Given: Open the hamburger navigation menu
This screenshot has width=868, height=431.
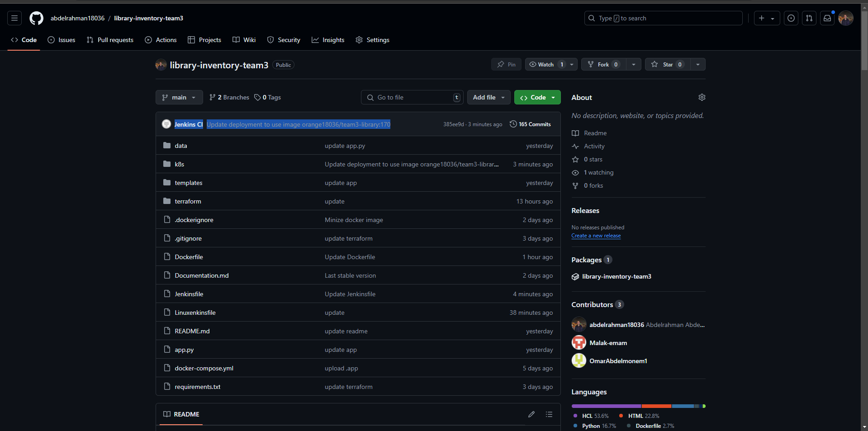Looking at the screenshot, I should [14, 18].
